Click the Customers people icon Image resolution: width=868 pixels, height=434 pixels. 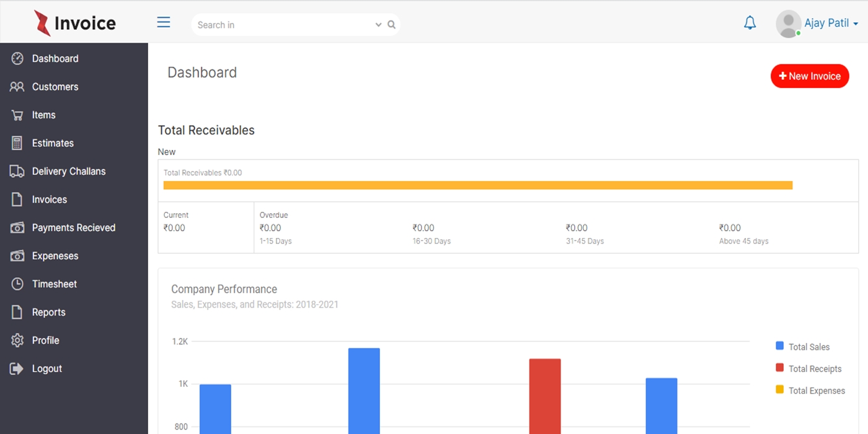17,87
